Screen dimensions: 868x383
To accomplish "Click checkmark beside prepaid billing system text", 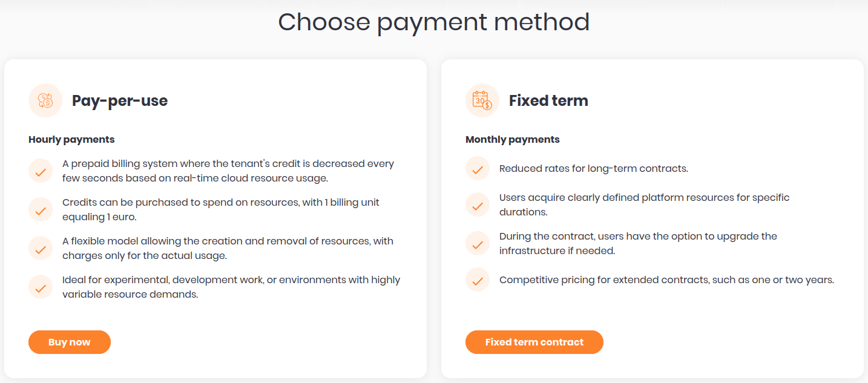I will pyautogui.click(x=41, y=171).
